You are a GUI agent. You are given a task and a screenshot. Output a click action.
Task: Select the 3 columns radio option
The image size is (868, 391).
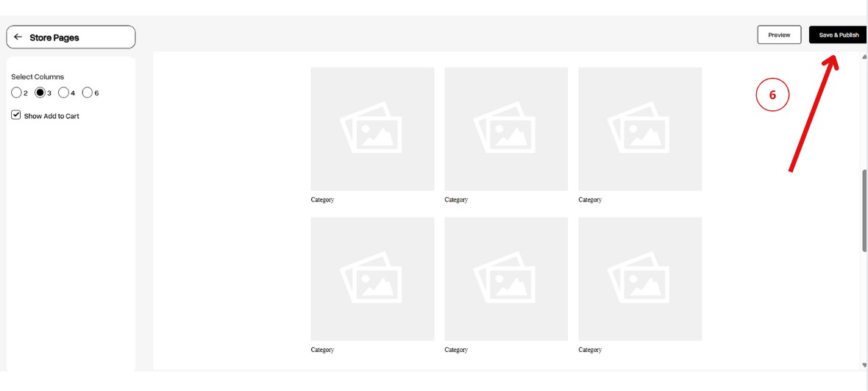pyautogui.click(x=40, y=93)
